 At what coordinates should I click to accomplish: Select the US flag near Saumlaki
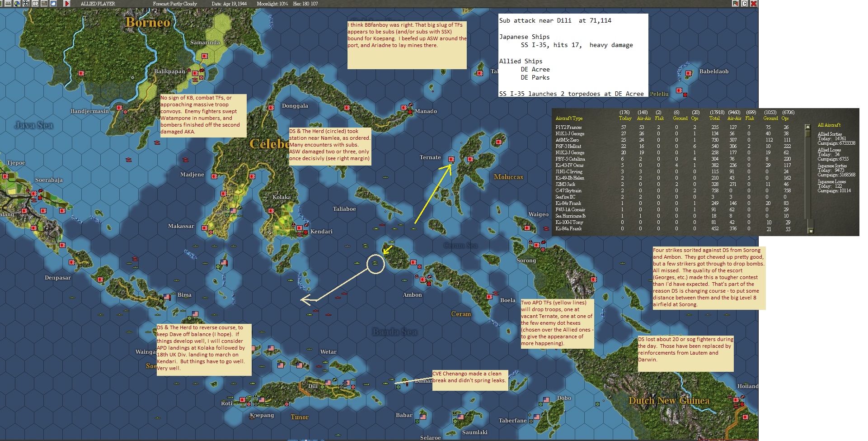tap(461, 417)
